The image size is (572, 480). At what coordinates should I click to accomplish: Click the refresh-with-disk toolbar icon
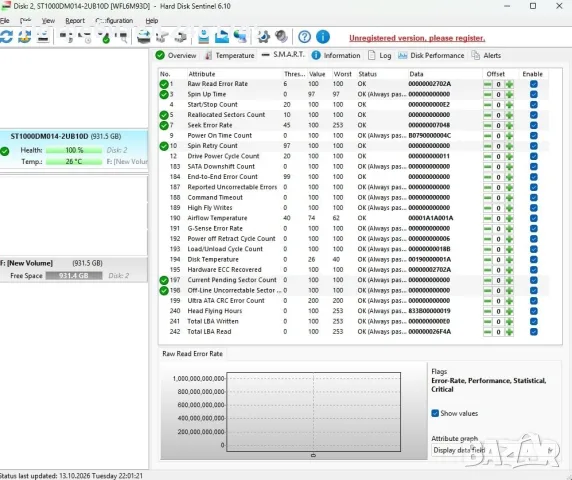(x=25, y=37)
